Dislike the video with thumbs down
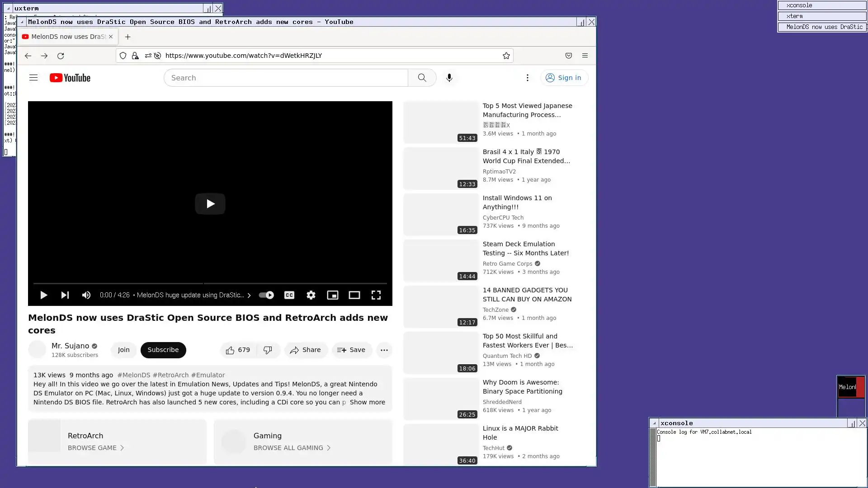Viewport: 868px width, 488px height. 268,350
